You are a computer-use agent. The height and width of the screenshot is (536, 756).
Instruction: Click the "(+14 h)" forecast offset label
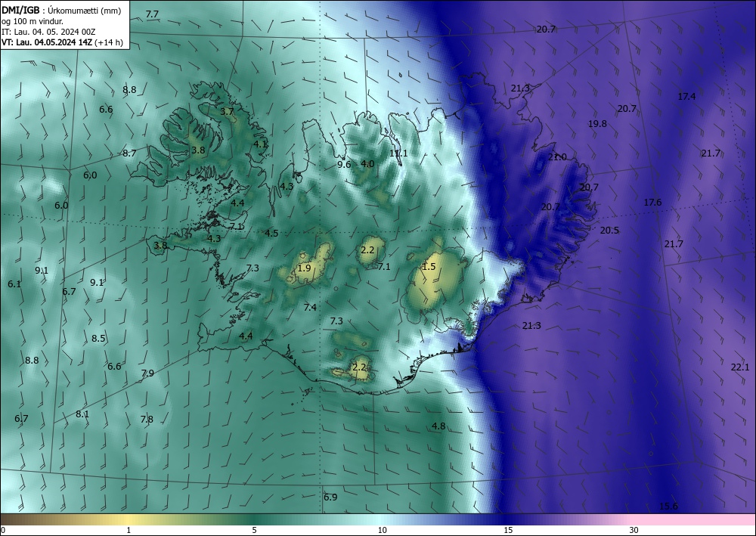click(108, 42)
